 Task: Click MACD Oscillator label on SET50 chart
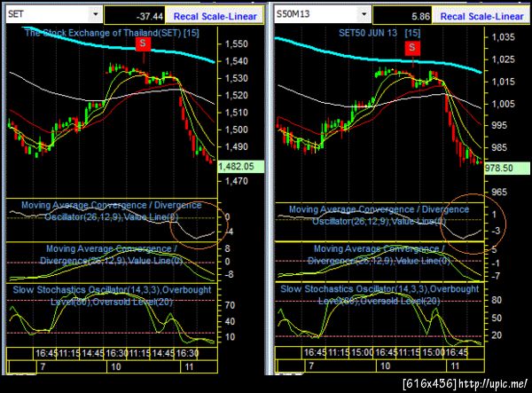pos(379,216)
